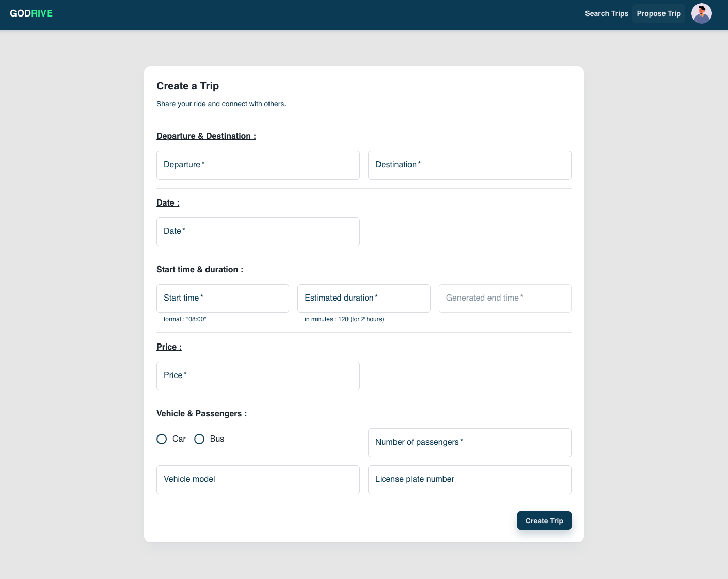Click the Departure & Destination section label
Viewport: 728px width, 579px height.
206,136
